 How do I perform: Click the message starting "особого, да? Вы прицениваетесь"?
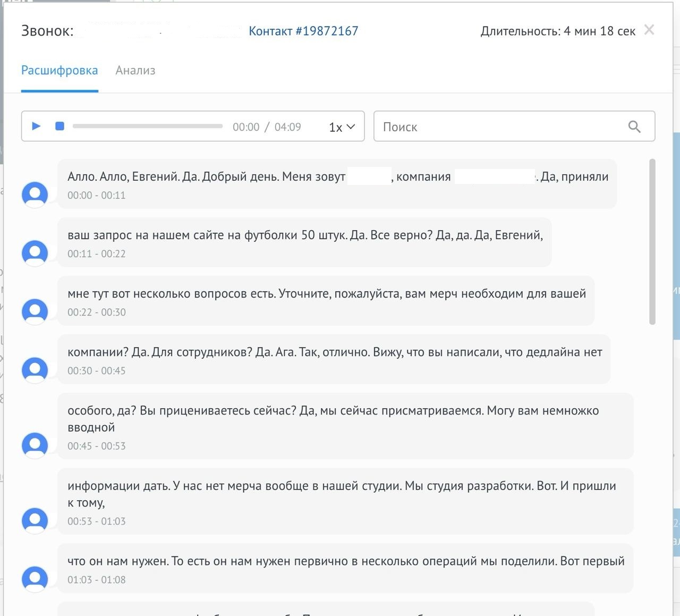click(x=345, y=426)
